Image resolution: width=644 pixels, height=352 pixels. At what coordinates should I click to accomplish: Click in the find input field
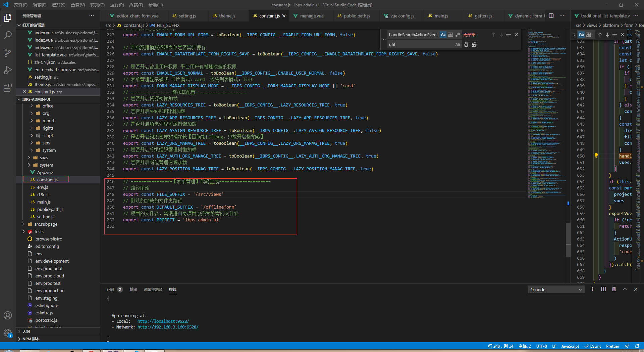point(413,35)
